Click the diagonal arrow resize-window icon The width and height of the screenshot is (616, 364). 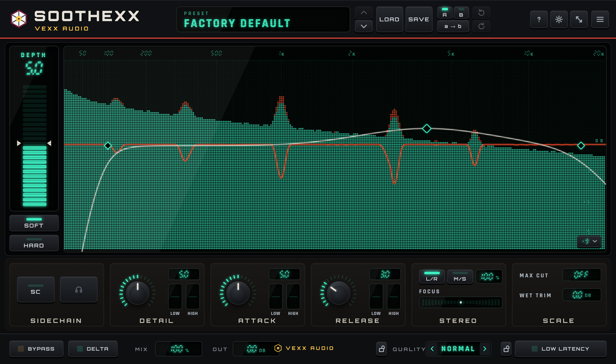579,19
